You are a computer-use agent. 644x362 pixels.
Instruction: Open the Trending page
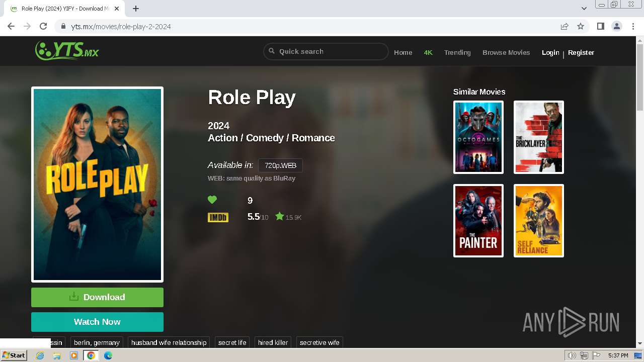click(457, 52)
